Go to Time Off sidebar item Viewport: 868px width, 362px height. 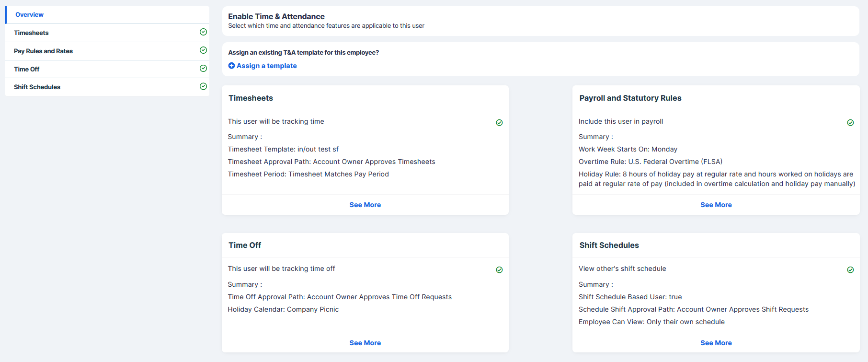[107, 69]
